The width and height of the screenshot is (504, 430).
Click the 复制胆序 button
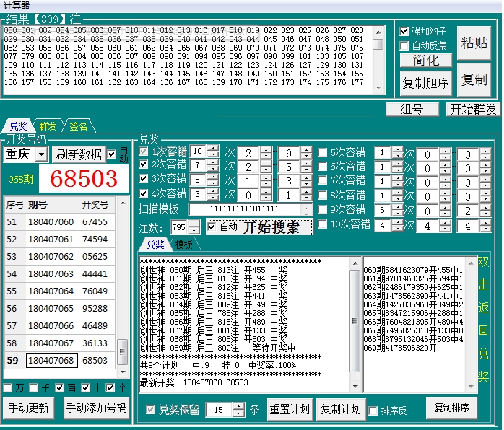(x=425, y=83)
